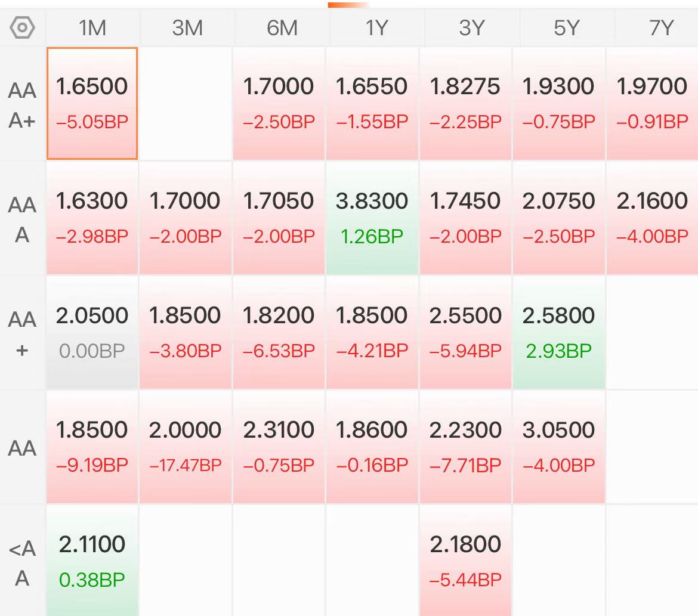Screen dimensions: 698x616
Task: Select the 1Y tenor header
Action: [376, 27]
